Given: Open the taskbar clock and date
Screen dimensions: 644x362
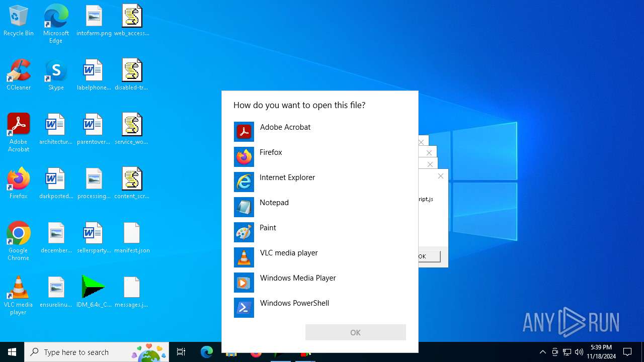Looking at the screenshot, I should coord(601,352).
